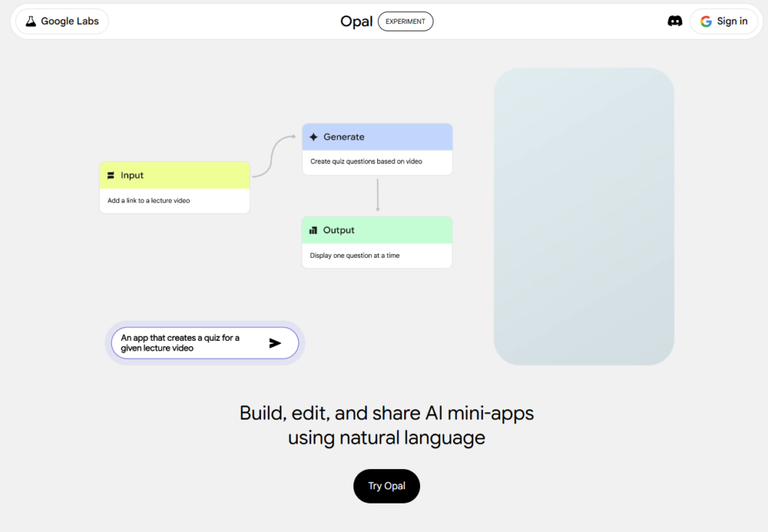The image size is (768, 532).
Task: Click the Sign in button
Action: coord(724,21)
